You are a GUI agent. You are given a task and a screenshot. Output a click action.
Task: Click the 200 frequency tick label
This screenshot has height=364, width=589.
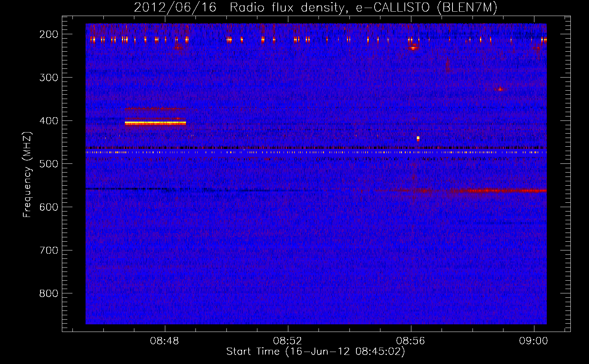[48, 34]
